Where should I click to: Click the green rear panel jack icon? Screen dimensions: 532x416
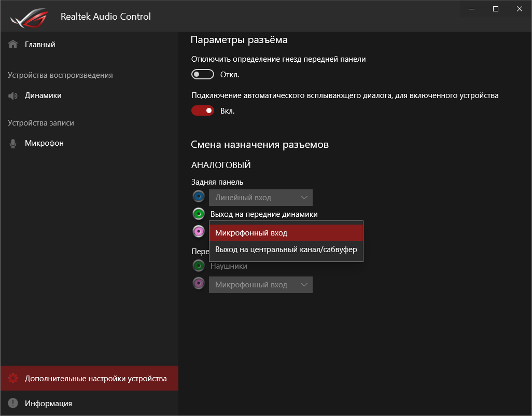(x=198, y=214)
